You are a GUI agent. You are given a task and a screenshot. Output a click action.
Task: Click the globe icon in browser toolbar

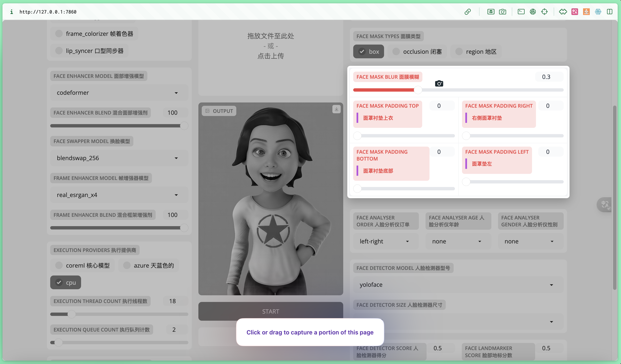[x=533, y=12]
